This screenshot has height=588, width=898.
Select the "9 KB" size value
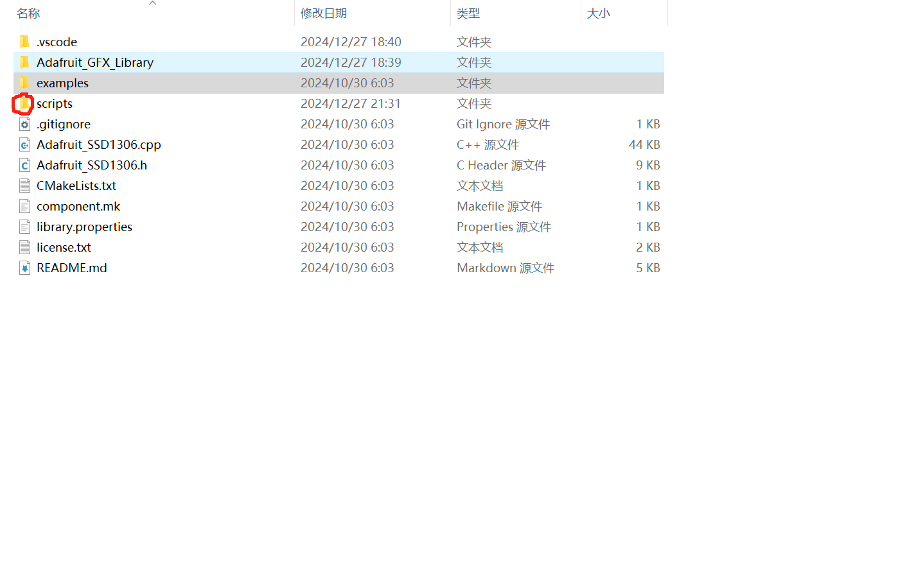648,165
